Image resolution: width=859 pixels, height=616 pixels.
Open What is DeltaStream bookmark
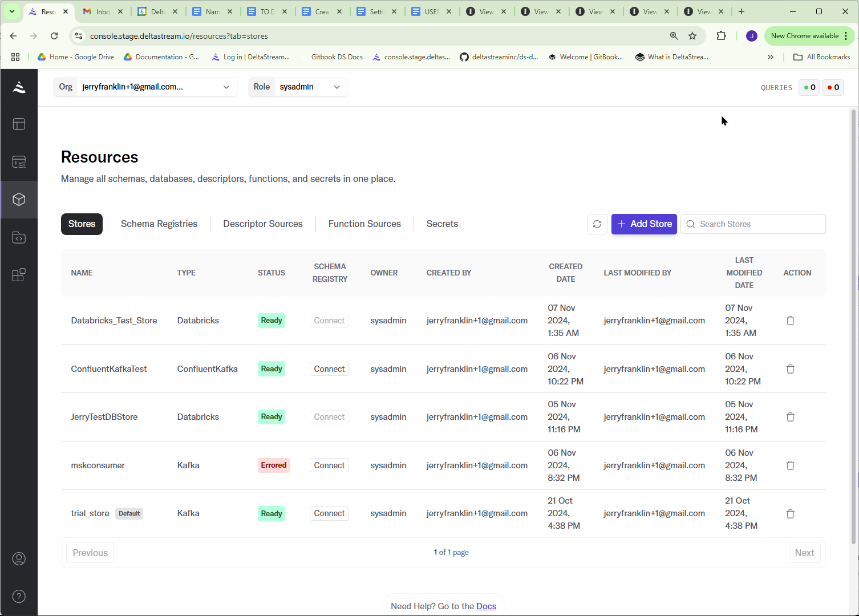(672, 57)
